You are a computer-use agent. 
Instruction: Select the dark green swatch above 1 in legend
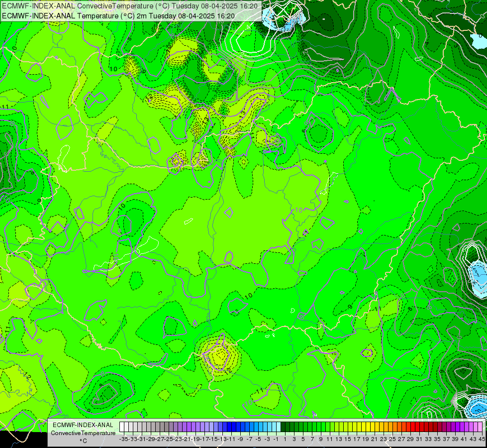(x=283, y=427)
